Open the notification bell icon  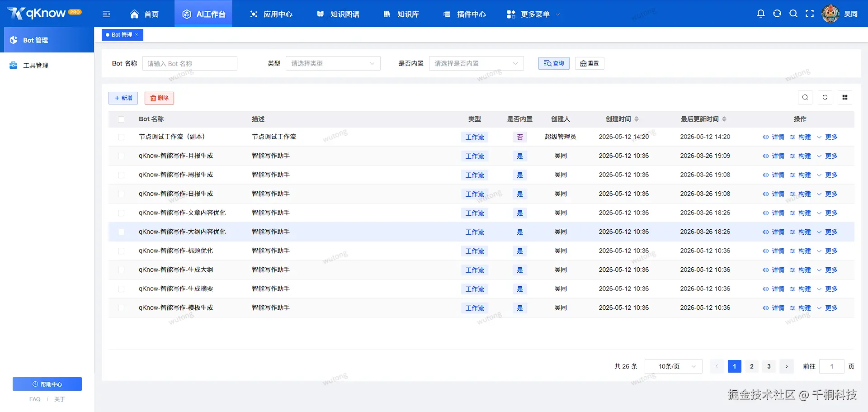[761, 14]
